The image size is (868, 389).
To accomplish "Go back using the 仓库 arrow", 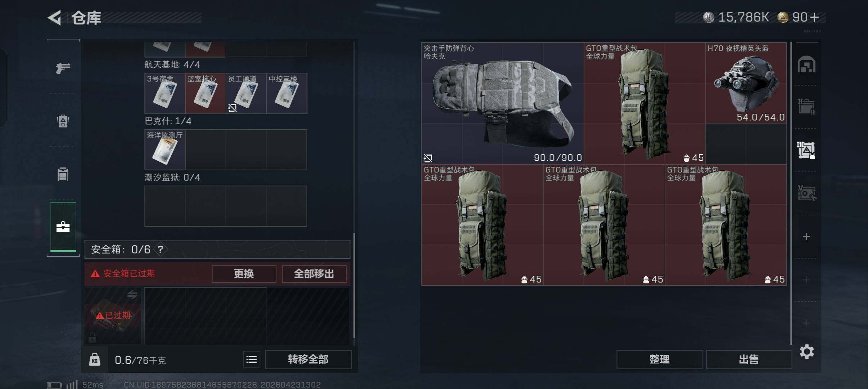I will coord(55,18).
